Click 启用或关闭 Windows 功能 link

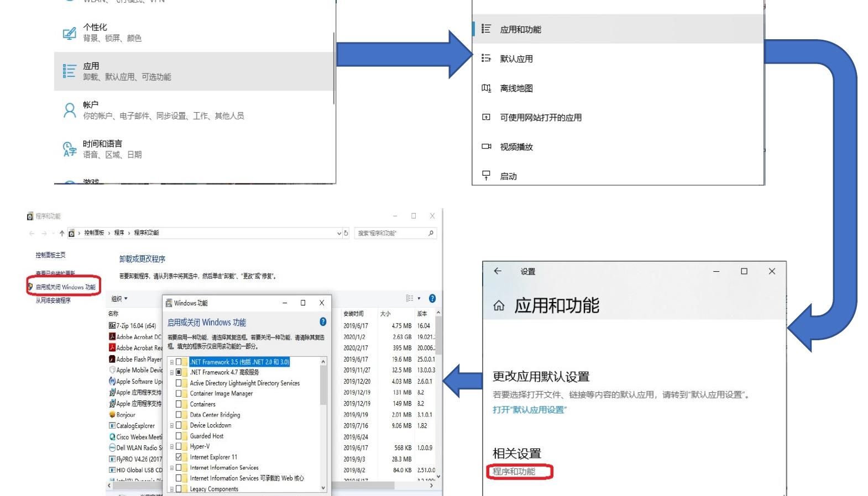pyautogui.click(x=65, y=287)
